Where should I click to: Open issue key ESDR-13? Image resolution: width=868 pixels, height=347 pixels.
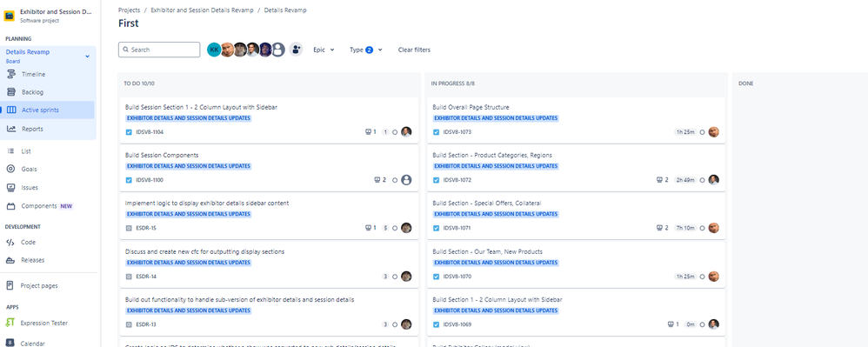(x=146, y=324)
